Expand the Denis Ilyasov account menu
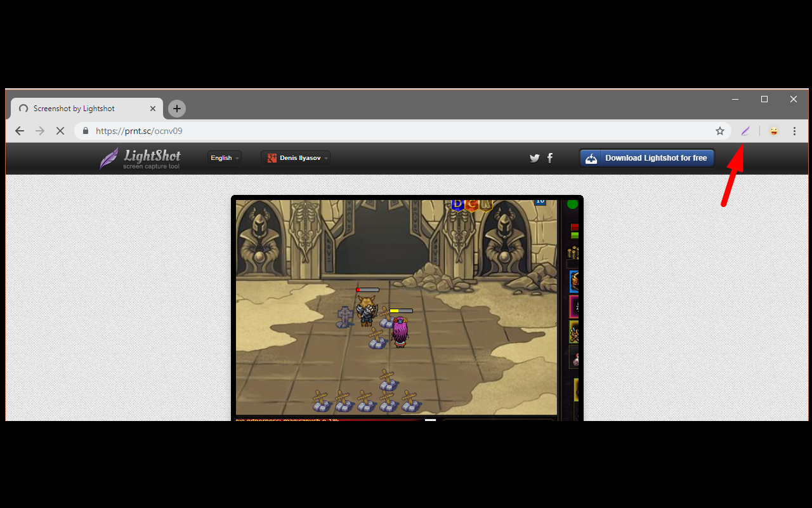Image resolution: width=812 pixels, height=508 pixels. click(x=296, y=157)
